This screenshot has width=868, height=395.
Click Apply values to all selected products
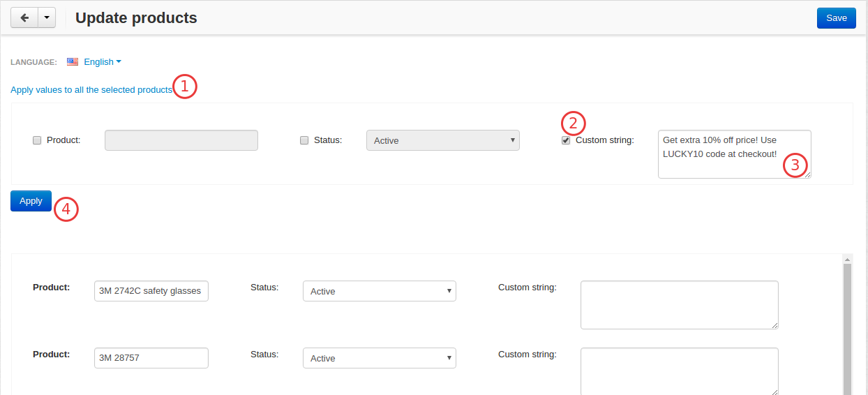[x=91, y=90]
